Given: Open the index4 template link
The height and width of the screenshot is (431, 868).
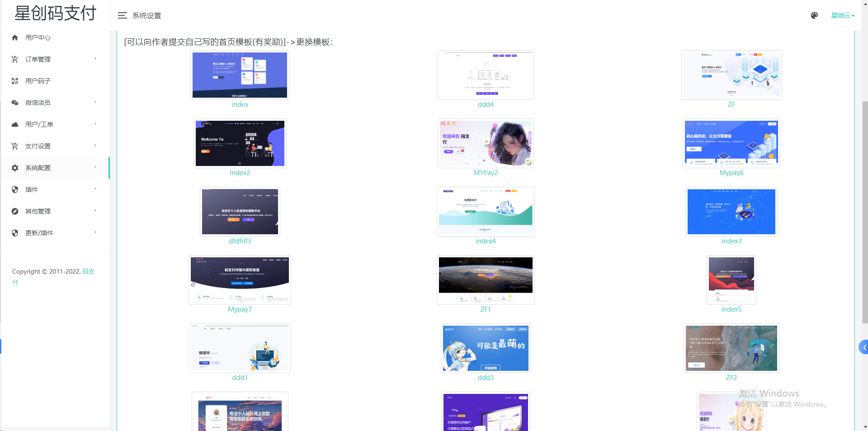Looking at the screenshot, I should click(485, 241).
